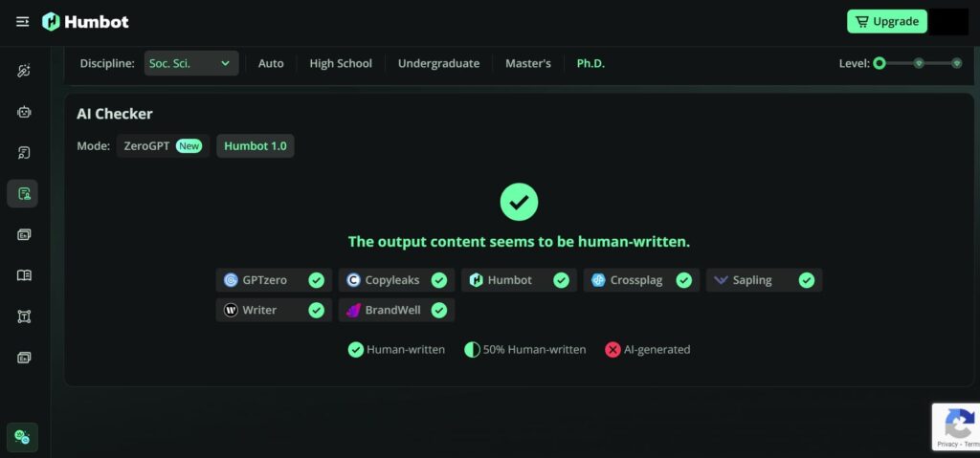Select the highlighted AI Checker sidebar icon
The height and width of the screenshot is (458, 980).
[23, 194]
